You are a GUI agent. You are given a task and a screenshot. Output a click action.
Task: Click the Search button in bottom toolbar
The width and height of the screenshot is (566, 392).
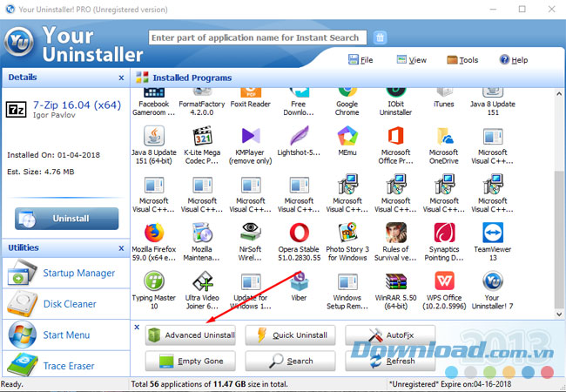point(291,361)
